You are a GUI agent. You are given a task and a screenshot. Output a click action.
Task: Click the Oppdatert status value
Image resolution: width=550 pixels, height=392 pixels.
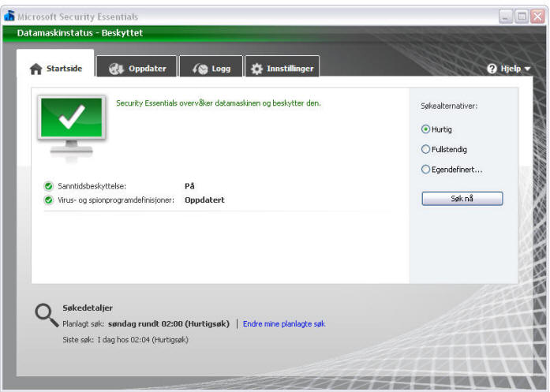(204, 200)
